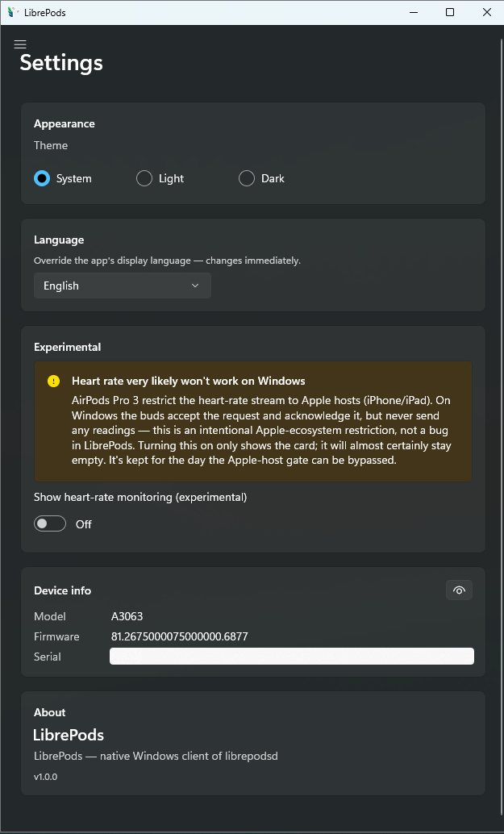The image size is (504, 834).
Task: Click the Device info heading
Action: [63, 590]
